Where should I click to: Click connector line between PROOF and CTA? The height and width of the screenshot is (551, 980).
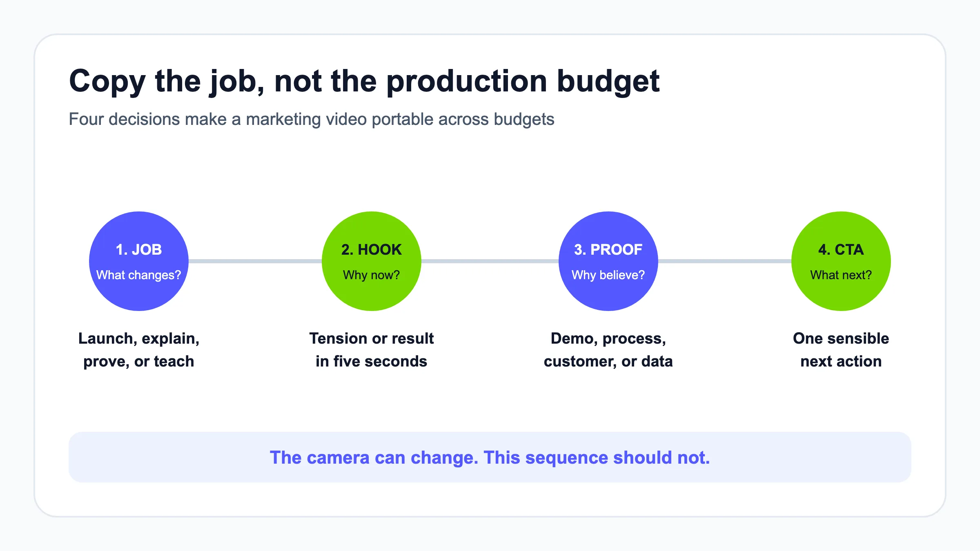(725, 261)
